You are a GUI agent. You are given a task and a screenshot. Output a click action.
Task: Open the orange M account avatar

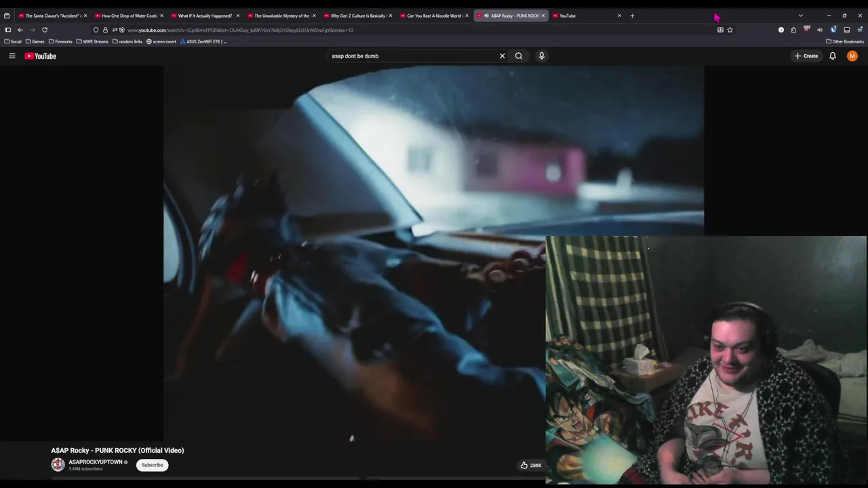(852, 56)
